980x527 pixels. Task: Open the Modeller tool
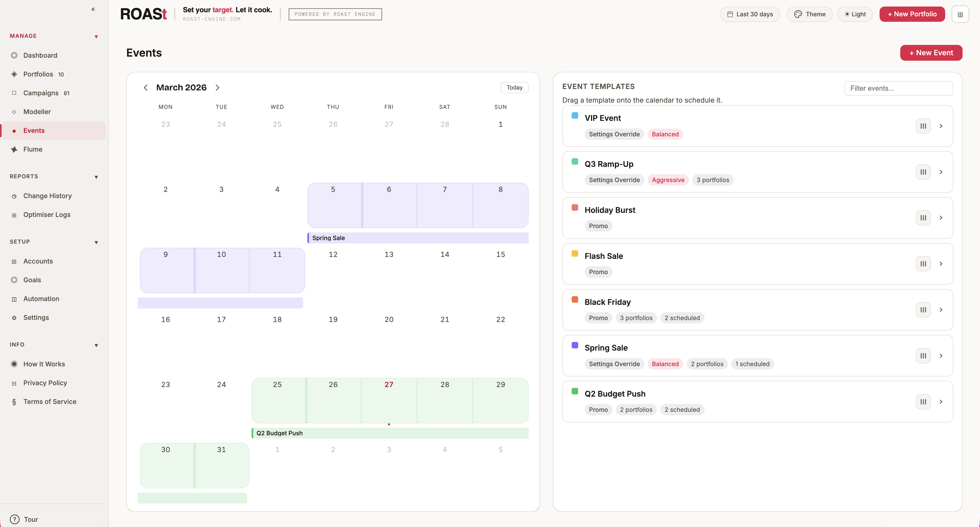pos(37,112)
